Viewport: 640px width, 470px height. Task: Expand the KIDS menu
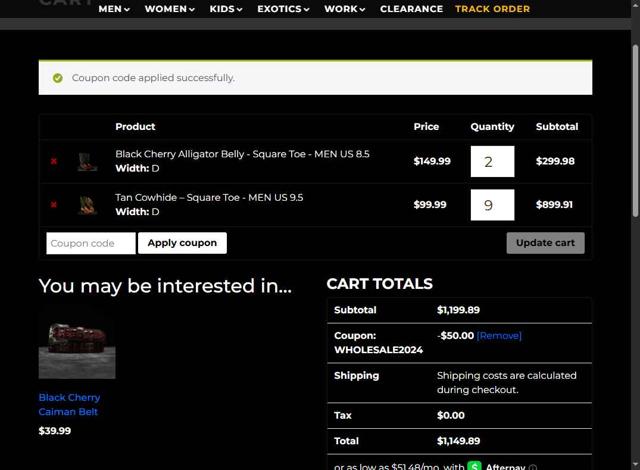pyautogui.click(x=226, y=9)
